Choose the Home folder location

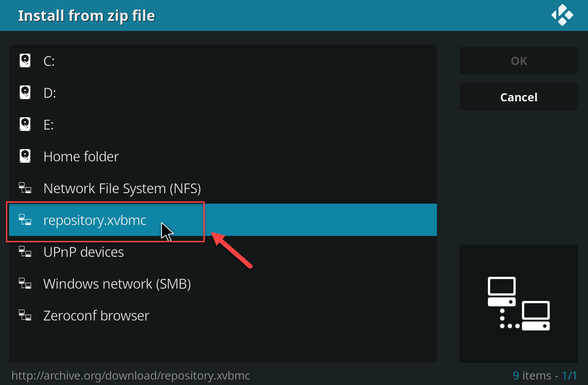(223, 156)
